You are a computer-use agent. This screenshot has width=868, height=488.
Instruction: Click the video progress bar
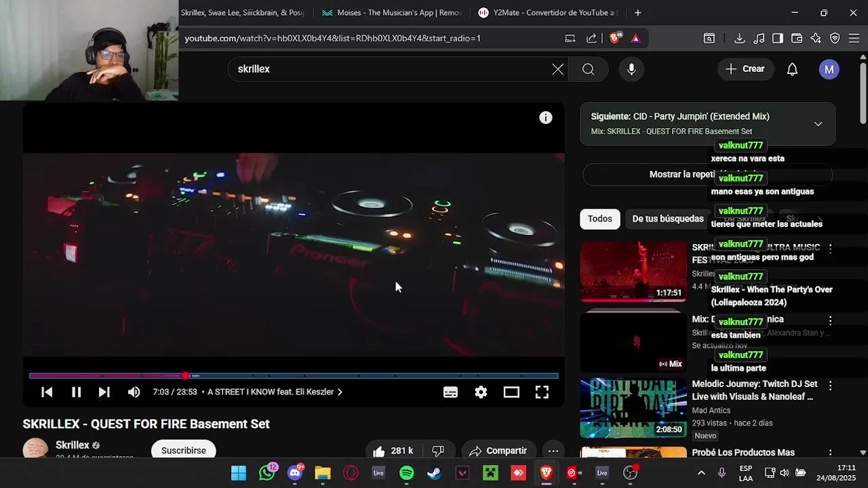tap(294, 375)
